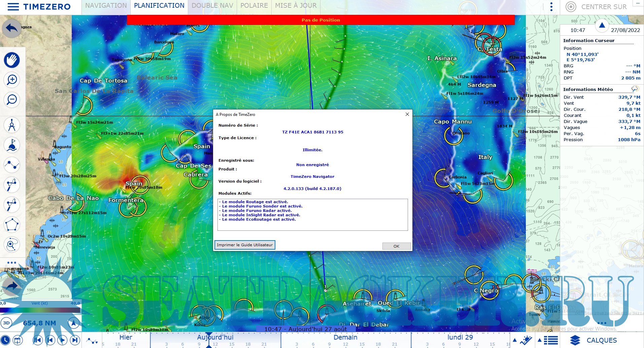644x348 pixels.
Task: Choose the polygon boundary area tool
Action: (12, 225)
